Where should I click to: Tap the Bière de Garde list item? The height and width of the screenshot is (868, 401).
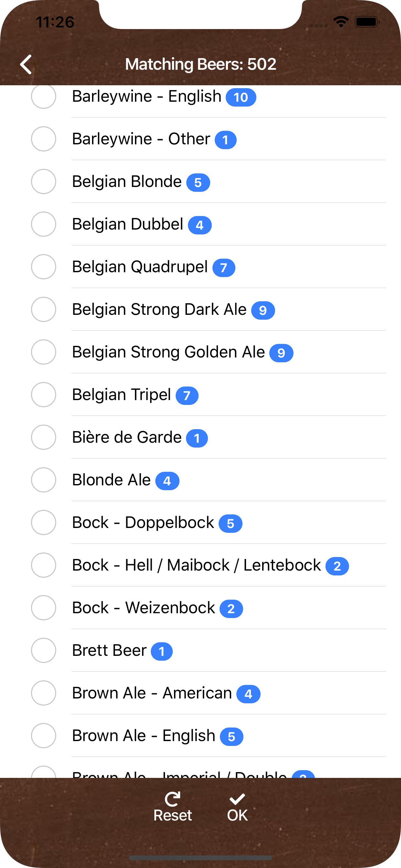tap(127, 437)
